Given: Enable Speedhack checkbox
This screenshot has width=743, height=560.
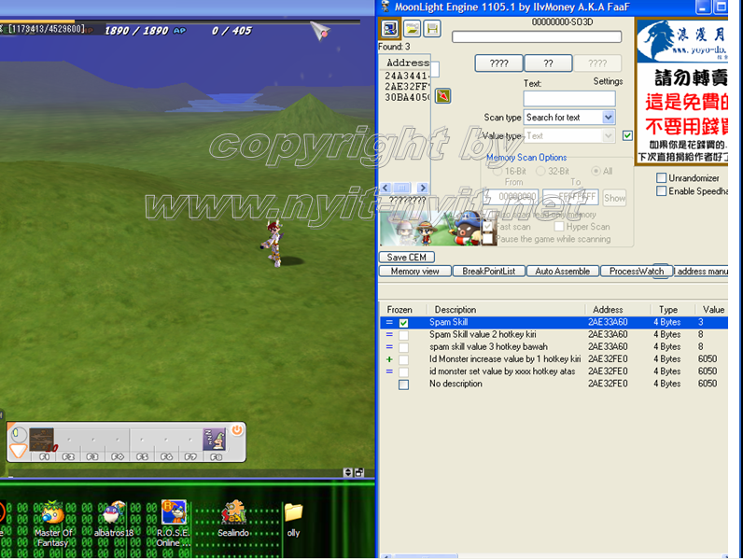Looking at the screenshot, I should [x=662, y=191].
